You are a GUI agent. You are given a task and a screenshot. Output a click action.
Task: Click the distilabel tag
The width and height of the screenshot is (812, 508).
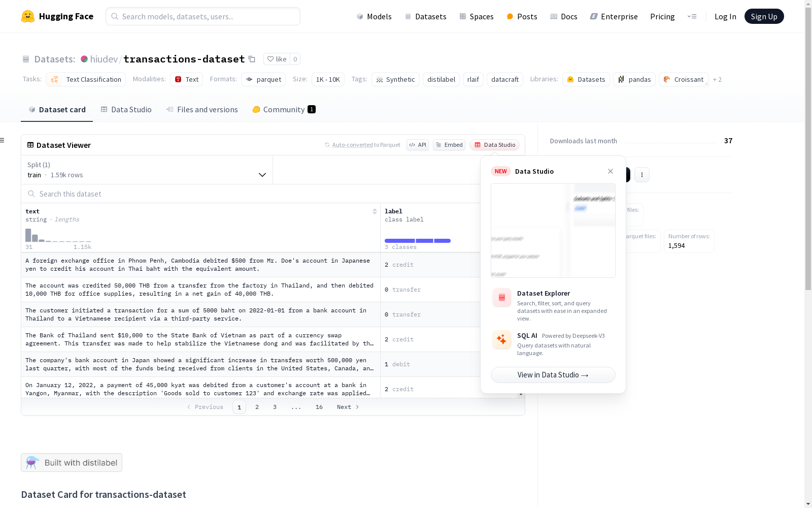pyautogui.click(x=441, y=79)
